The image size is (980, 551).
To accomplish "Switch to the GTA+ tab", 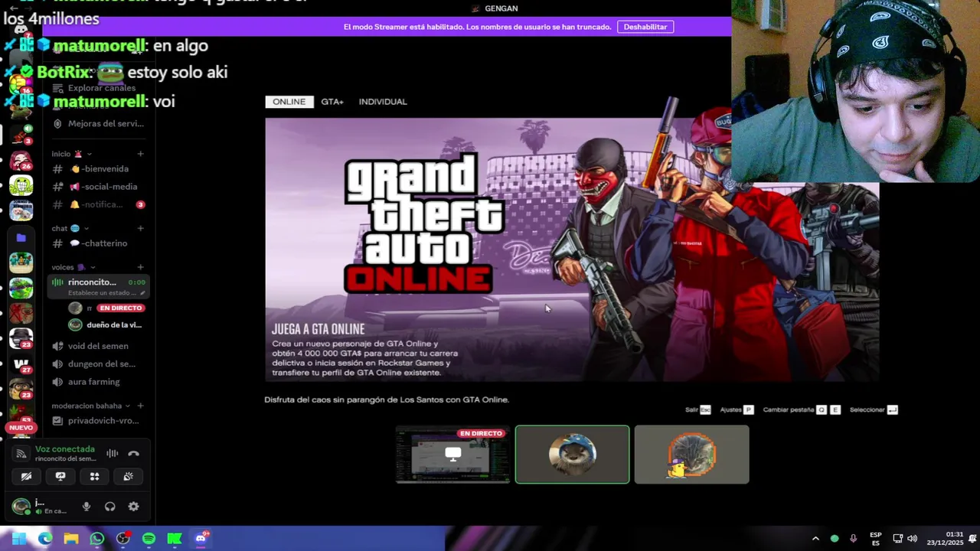I will tap(332, 102).
